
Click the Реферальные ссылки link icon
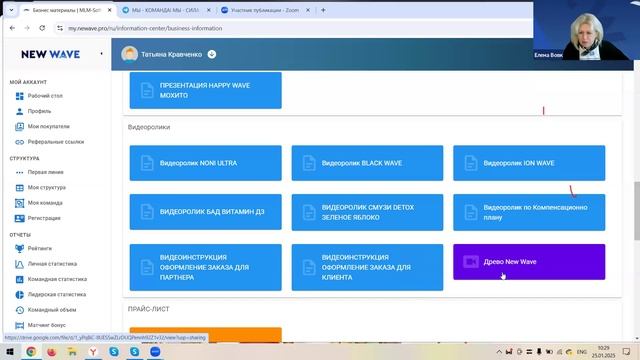19,142
